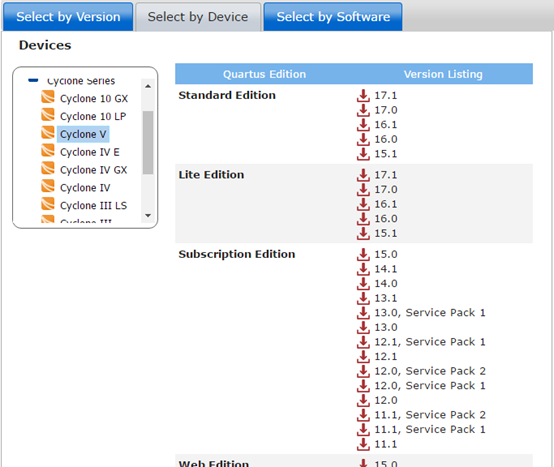Click the Subscription Edition row label
This screenshot has height=467, width=554.
237,254
